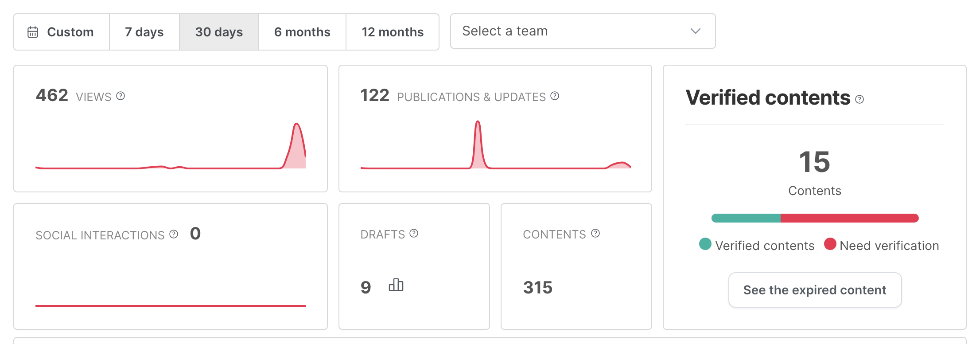Open the Select a team dropdown
The width and height of the screenshot is (980, 344).
coord(583,31)
